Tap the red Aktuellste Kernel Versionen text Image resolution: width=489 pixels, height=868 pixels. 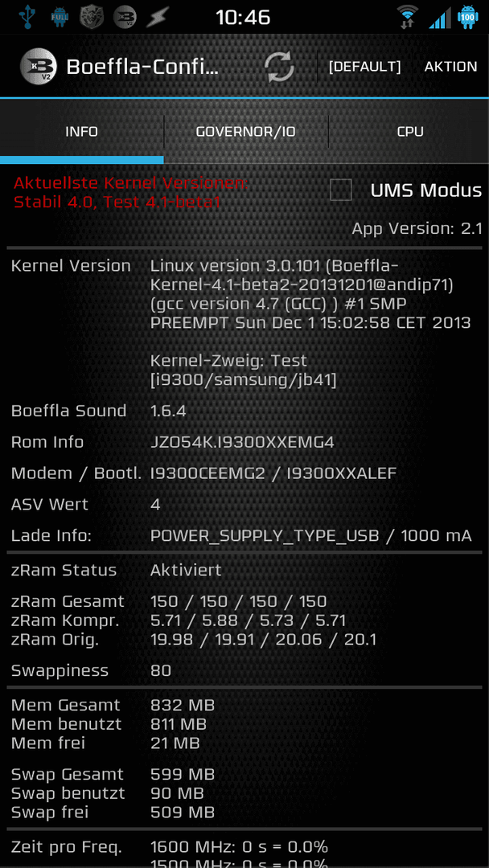[x=131, y=192]
